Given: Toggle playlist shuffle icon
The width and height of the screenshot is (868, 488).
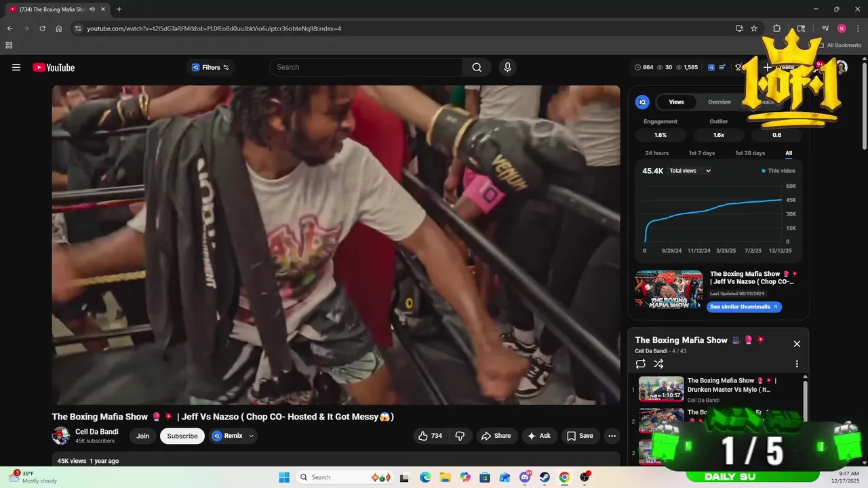Looking at the screenshot, I should click(x=658, y=364).
